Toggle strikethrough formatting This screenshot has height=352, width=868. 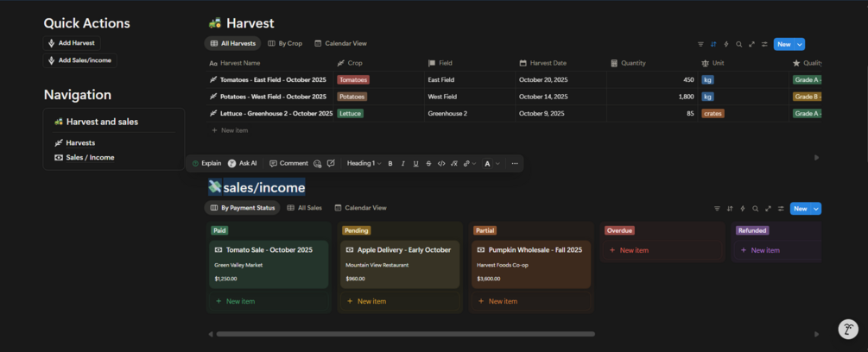pyautogui.click(x=428, y=164)
